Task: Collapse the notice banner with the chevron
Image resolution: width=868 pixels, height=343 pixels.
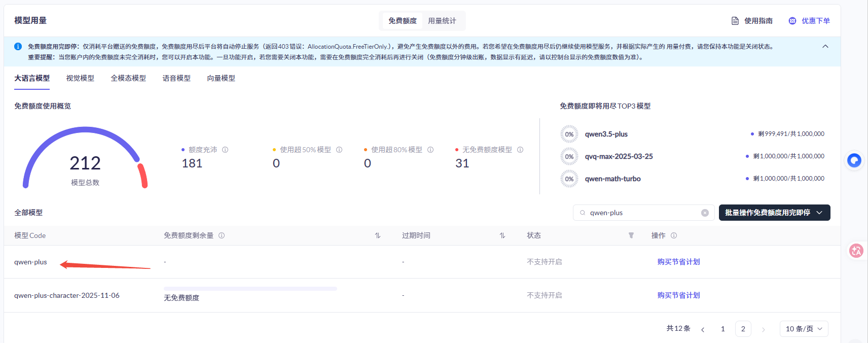Action: 825,46
